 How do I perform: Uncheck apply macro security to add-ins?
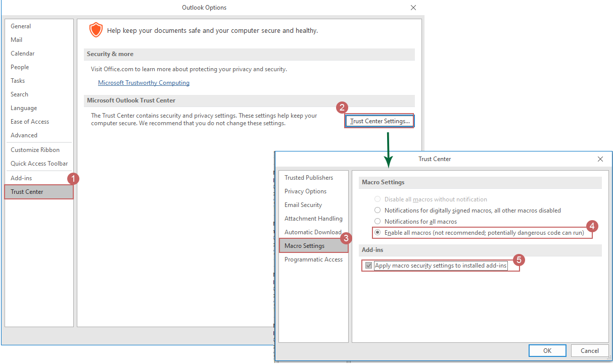pos(369,266)
